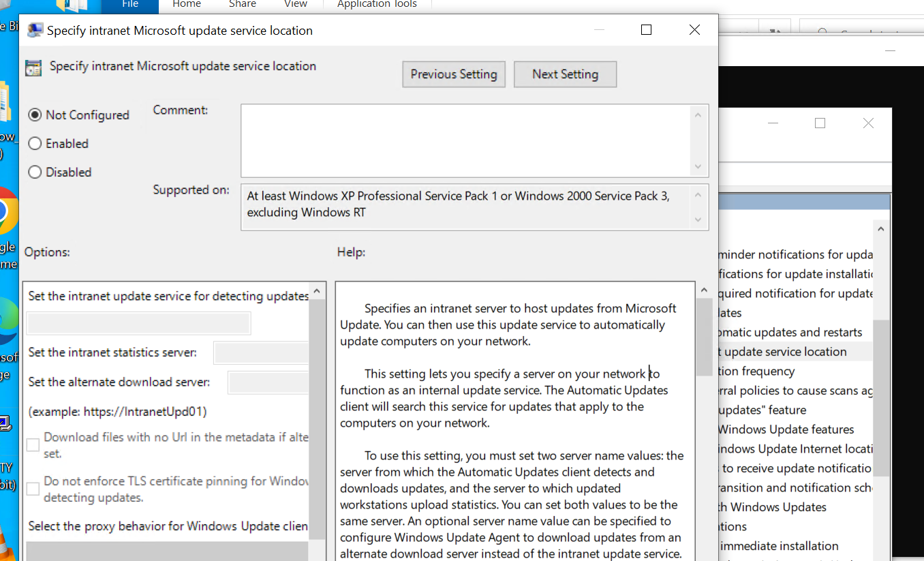Screen dimensions: 924x561
Task: Go to Next Setting
Action: pos(565,74)
